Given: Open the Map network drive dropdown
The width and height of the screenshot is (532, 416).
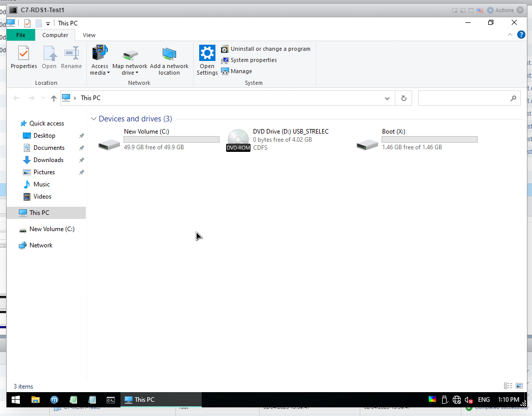Looking at the screenshot, I should point(130,73).
